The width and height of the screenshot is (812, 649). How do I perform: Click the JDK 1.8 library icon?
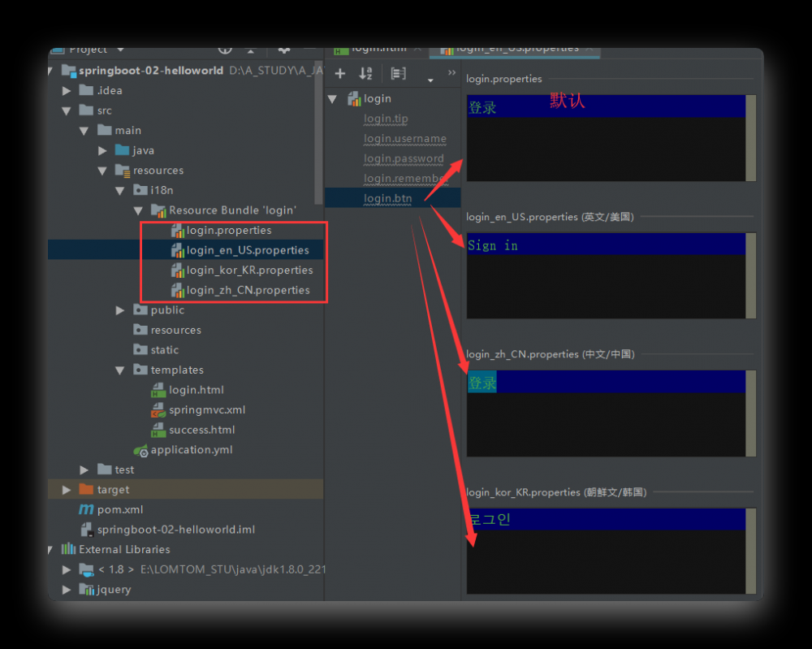click(x=87, y=569)
